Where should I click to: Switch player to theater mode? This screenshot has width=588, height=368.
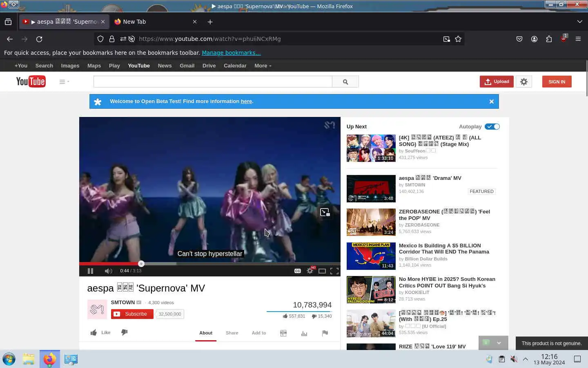point(322,271)
